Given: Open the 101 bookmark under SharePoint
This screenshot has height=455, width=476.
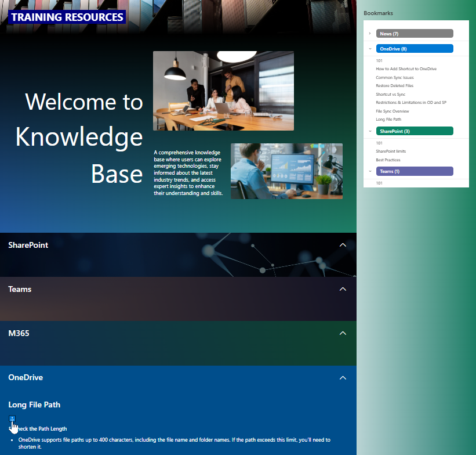Looking at the screenshot, I should [379, 143].
